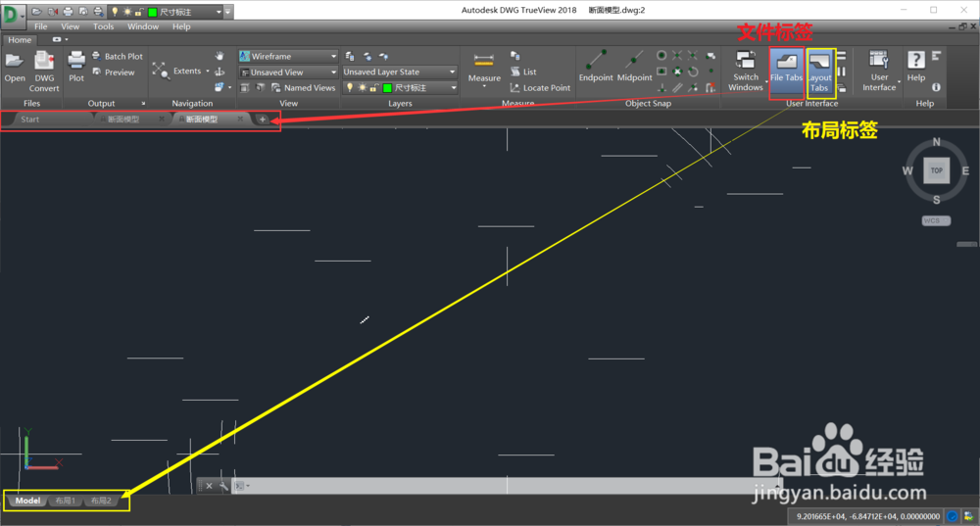Toggle ribbon layer lock padlock icon

click(x=373, y=88)
